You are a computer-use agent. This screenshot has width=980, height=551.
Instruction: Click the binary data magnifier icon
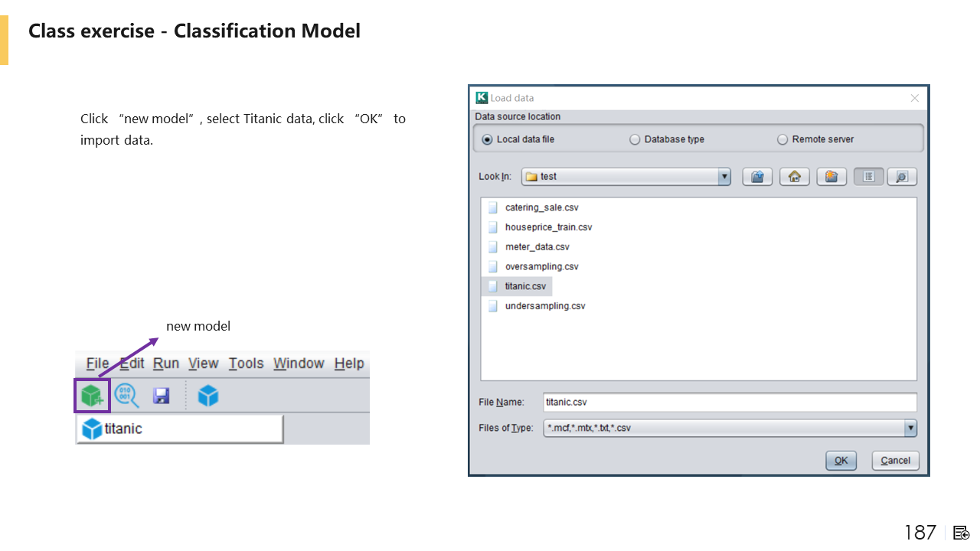[126, 396]
